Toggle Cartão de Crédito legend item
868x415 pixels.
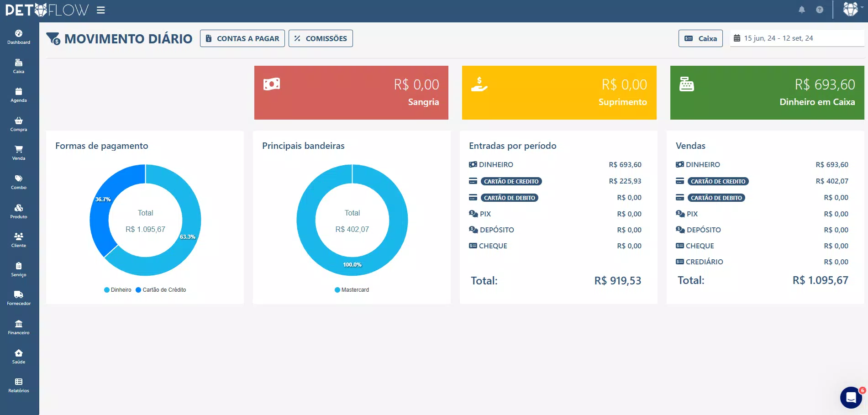coord(161,290)
